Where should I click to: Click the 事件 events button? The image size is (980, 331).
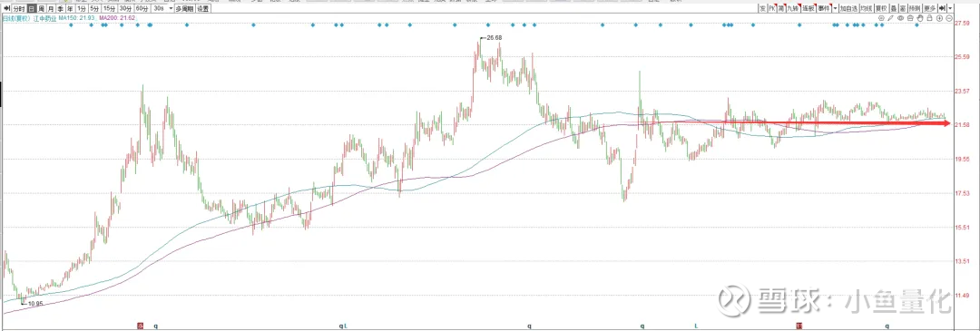[824, 9]
